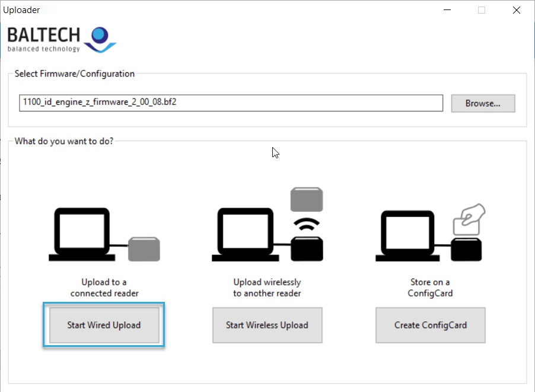
Task: Create a ConfigCard
Action: [x=430, y=325]
